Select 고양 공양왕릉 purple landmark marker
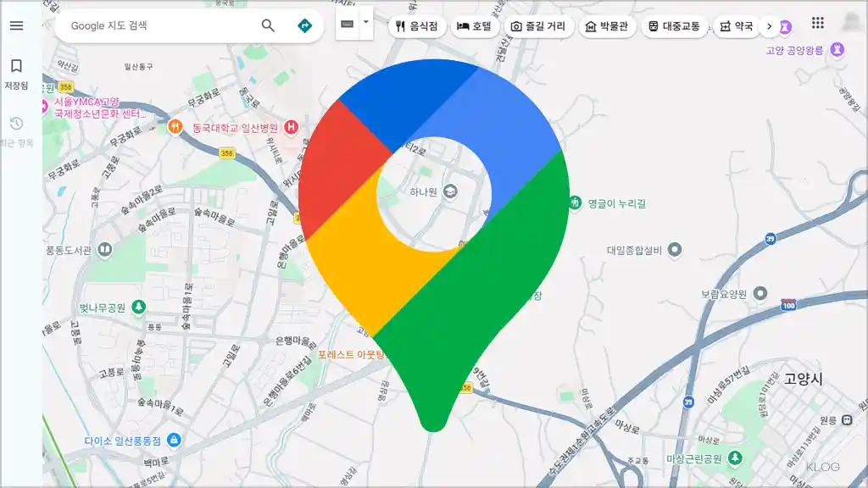Screen dimensions: 868x488 [837, 50]
